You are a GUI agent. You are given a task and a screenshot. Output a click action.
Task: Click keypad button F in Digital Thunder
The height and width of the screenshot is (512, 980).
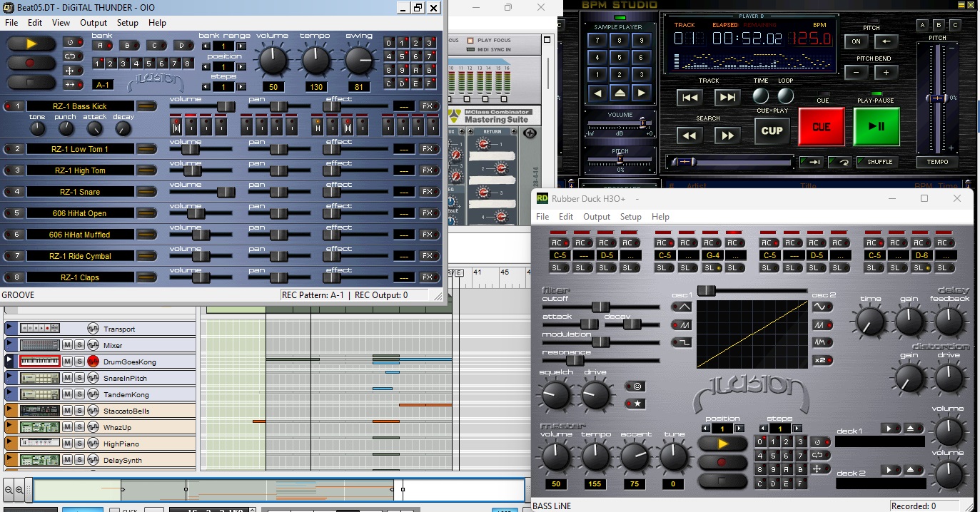pyautogui.click(x=430, y=83)
